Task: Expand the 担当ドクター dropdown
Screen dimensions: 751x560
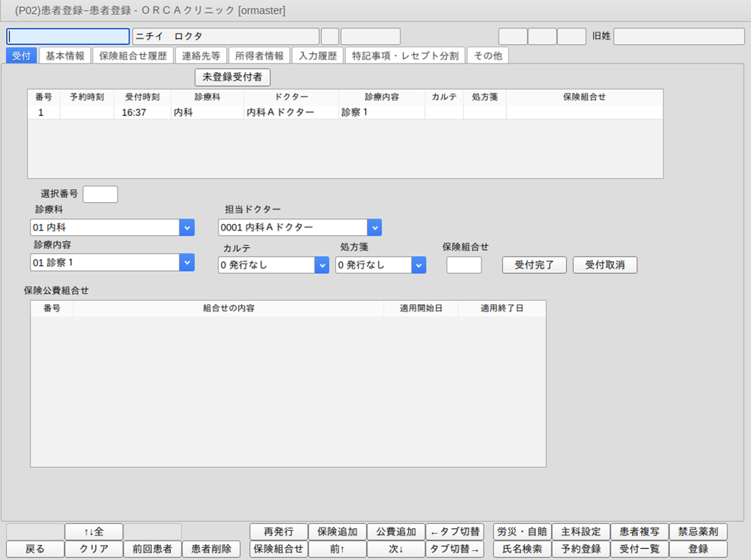Action: click(374, 228)
